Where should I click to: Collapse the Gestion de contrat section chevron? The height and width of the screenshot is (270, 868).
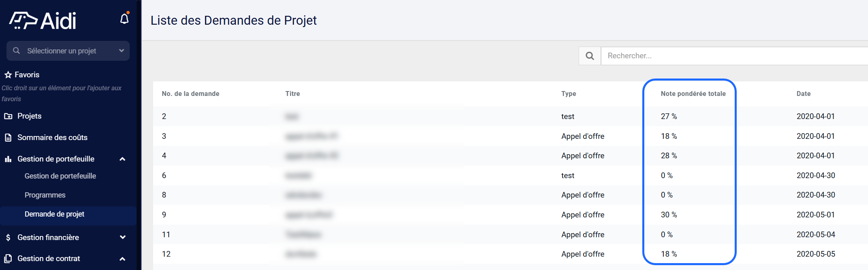click(122, 259)
